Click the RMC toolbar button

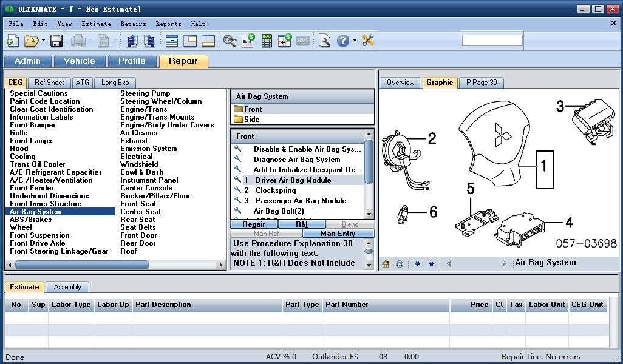click(303, 41)
